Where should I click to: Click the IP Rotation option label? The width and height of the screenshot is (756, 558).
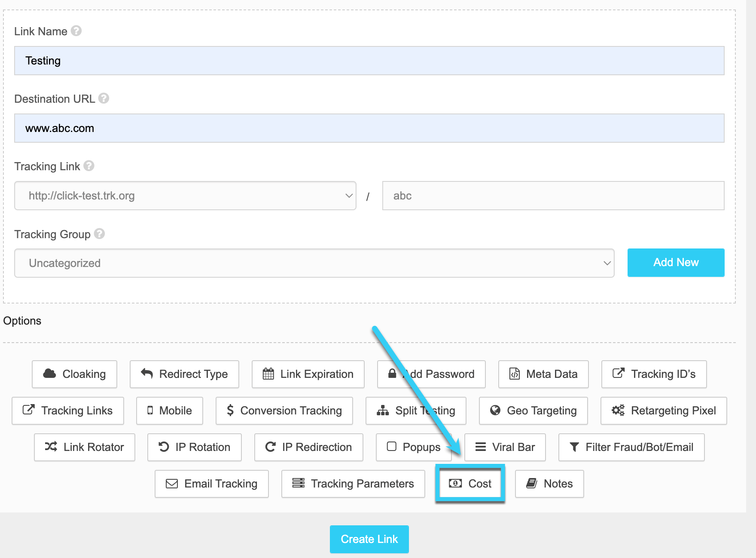[203, 447]
